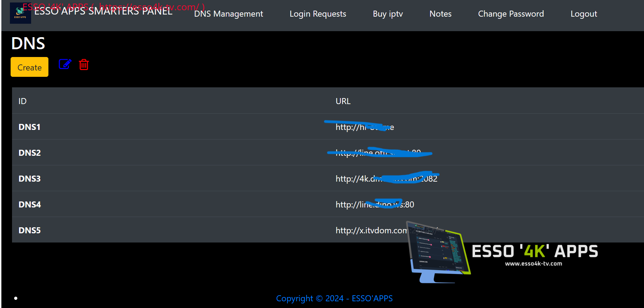Click the ESSO APPS logo icon
This screenshot has width=644, height=308.
[x=20, y=13]
